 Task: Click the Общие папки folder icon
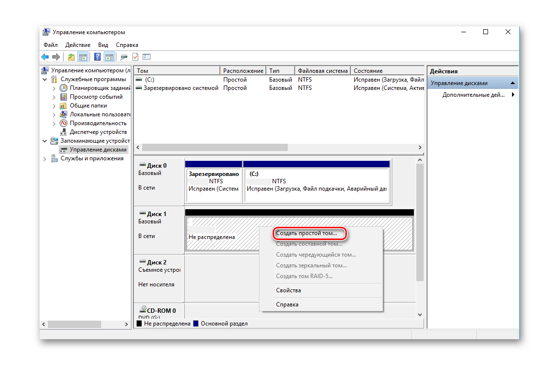coord(63,106)
